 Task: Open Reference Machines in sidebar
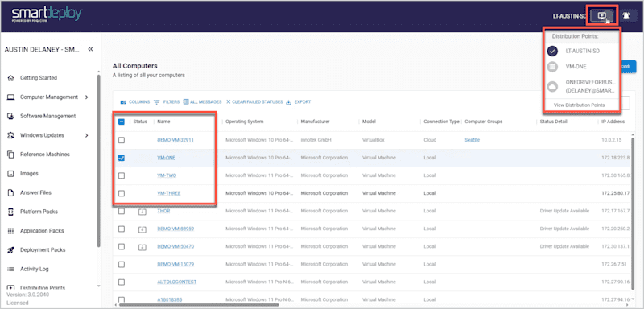tap(45, 154)
